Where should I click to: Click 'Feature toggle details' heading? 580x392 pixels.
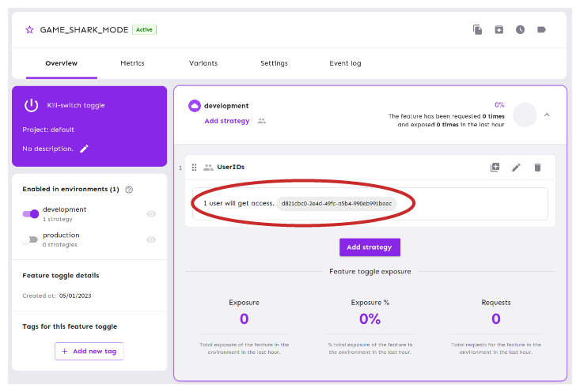point(61,276)
